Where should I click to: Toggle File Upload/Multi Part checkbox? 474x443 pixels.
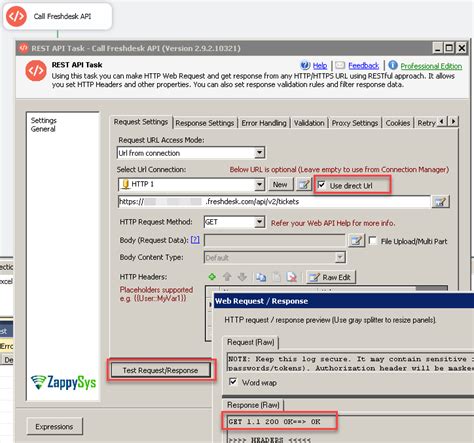373,240
